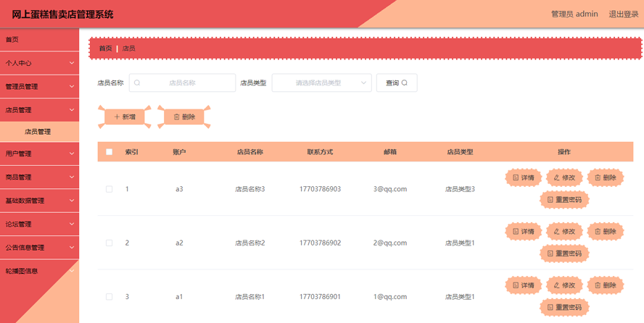
Task: Click the search icon on 查询 button
Action: [404, 83]
